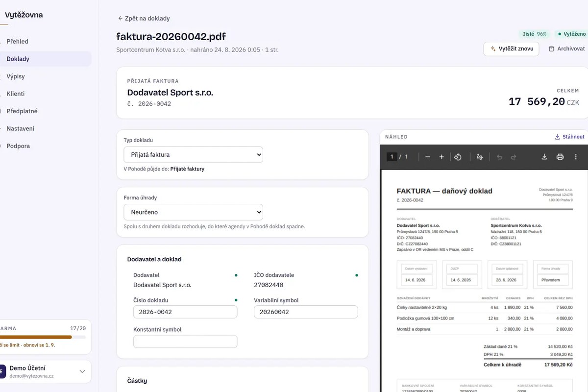
Task: Click the Částky section heading
Action: click(x=137, y=381)
